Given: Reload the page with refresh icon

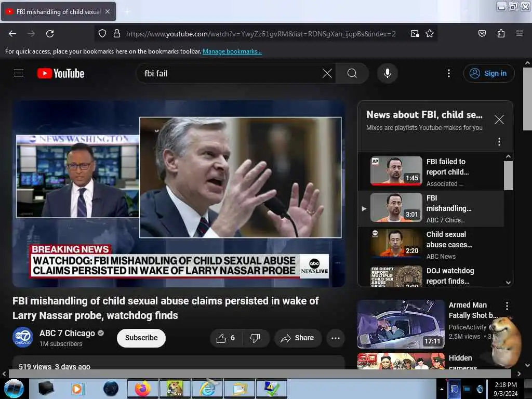Looking at the screenshot, I should 50,34.
